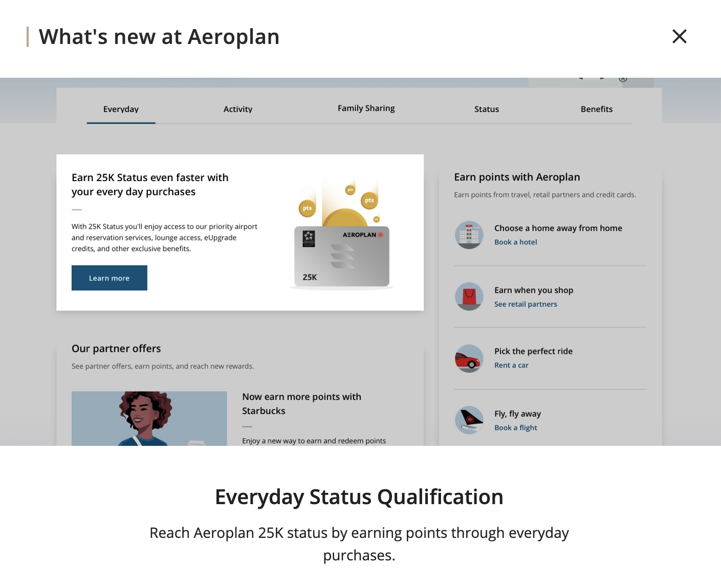Click the Air Canada tail fin icon
Viewport: 721px width, 588px height.
click(469, 420)
